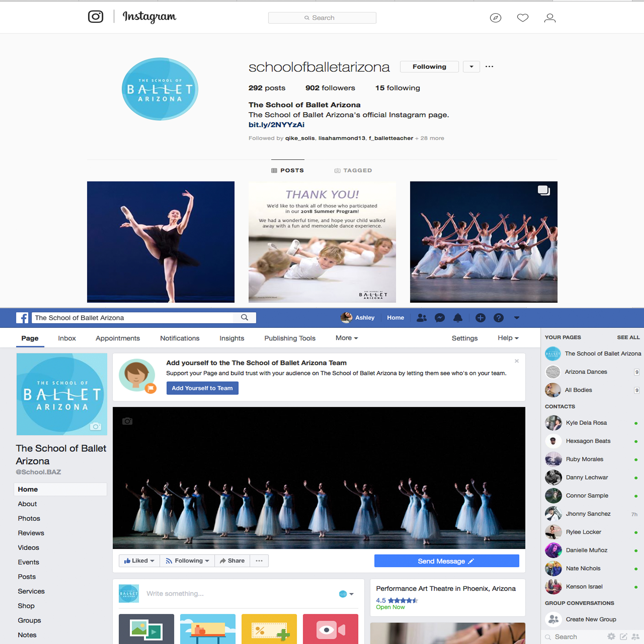Open the Instagram Following suggestions dropdown arrow
Image resolution: width=644 pixels, height=644 pixels.
tap(471, 67)
